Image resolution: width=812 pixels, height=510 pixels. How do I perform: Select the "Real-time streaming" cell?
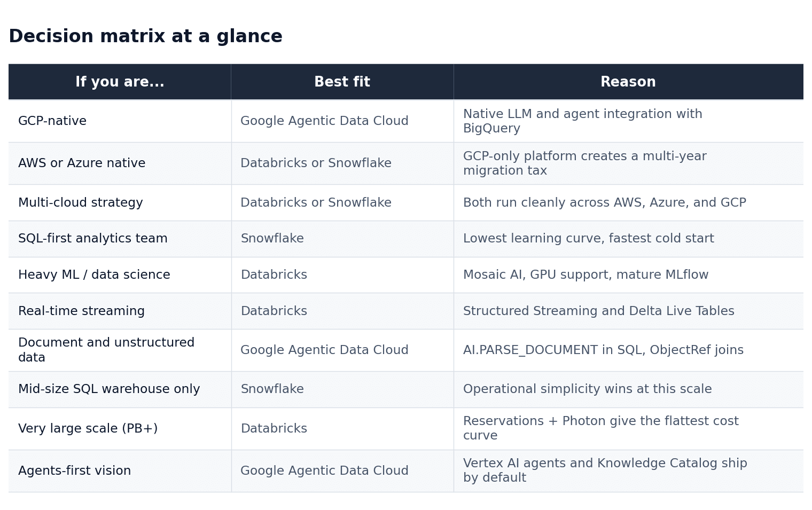(120, 311)
